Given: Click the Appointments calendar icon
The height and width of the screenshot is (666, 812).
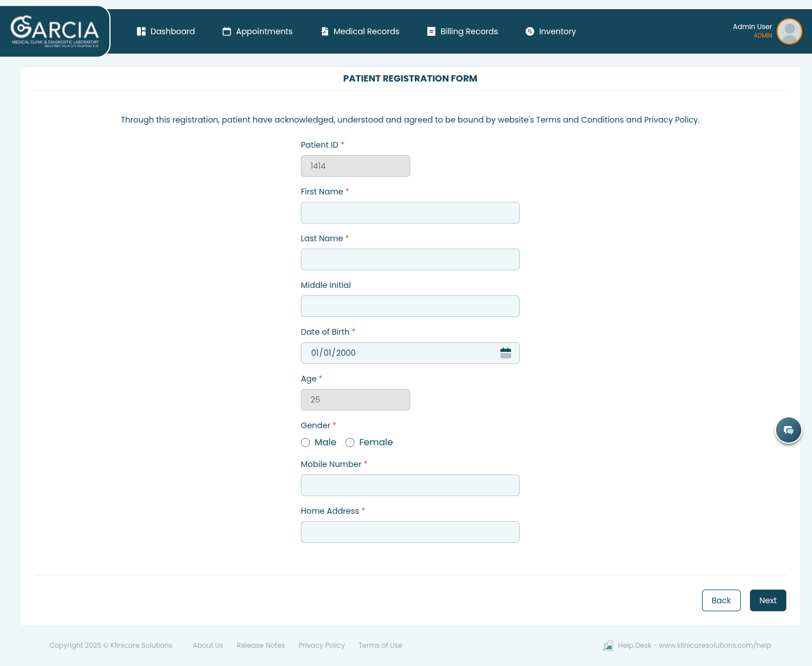Looking at the screenshot, I should [x=227, y=31].
